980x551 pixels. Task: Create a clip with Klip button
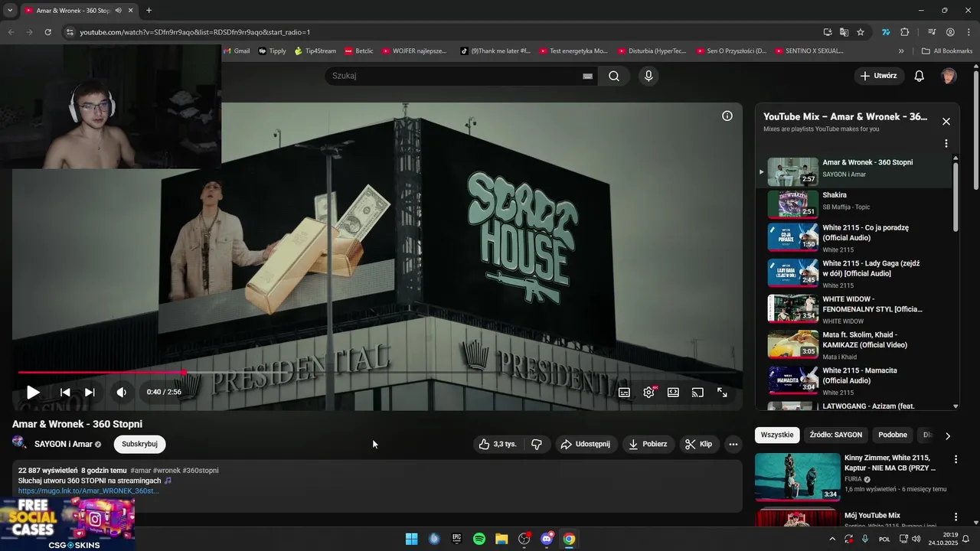tap(698, 444)
